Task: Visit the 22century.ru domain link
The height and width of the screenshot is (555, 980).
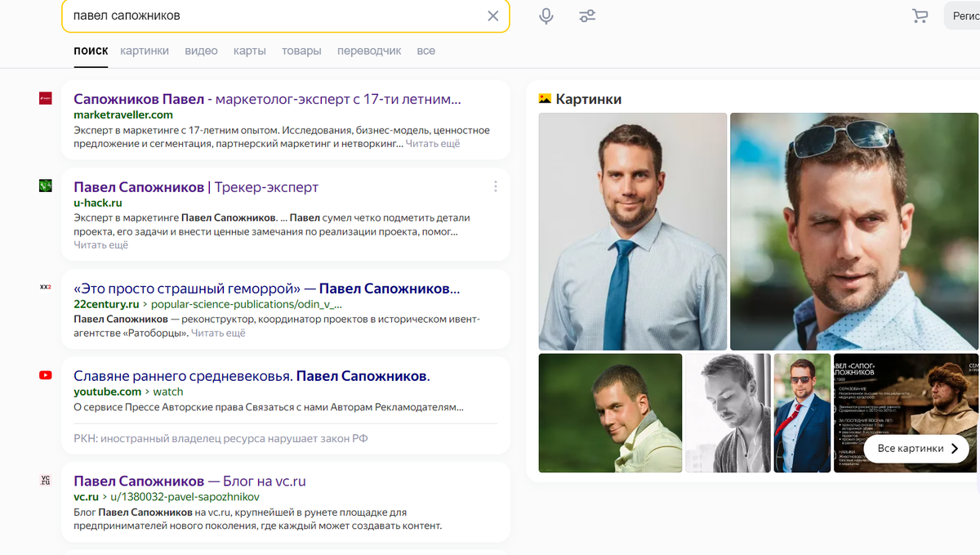Action: click(107, 304)
